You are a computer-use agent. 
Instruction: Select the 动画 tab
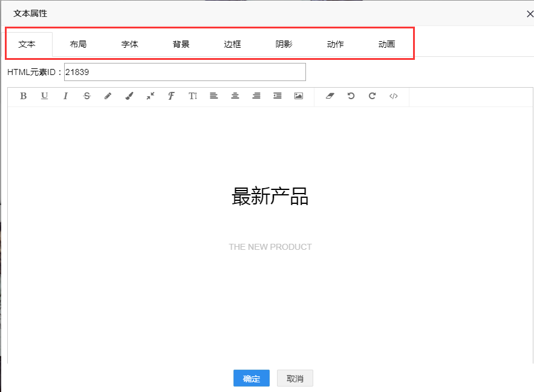coord(386,44)
